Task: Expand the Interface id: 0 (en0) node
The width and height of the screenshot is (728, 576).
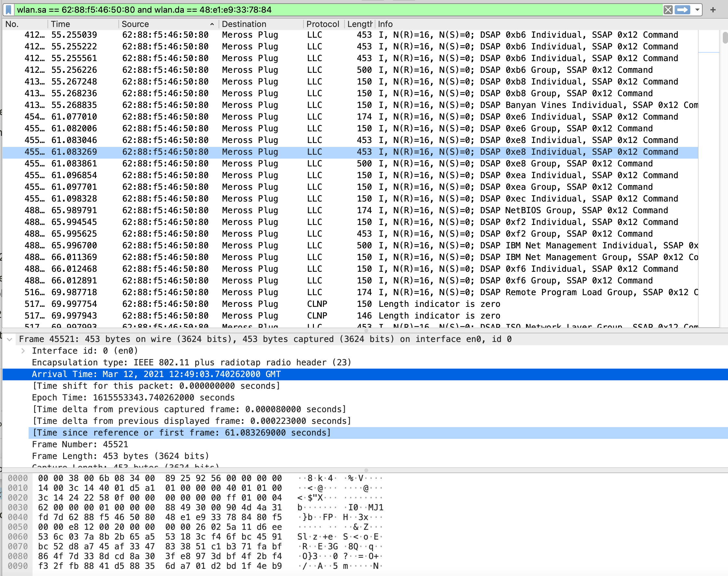Action: [23, 351]
